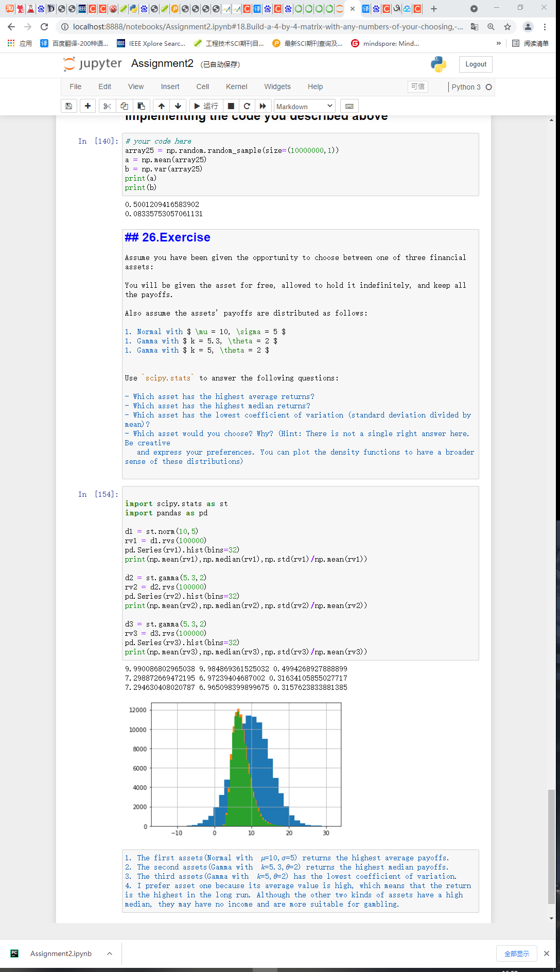Open the Chrome three-dot menu
The height and width of the screenshot is (972, 560).
(x=545, y=27)
